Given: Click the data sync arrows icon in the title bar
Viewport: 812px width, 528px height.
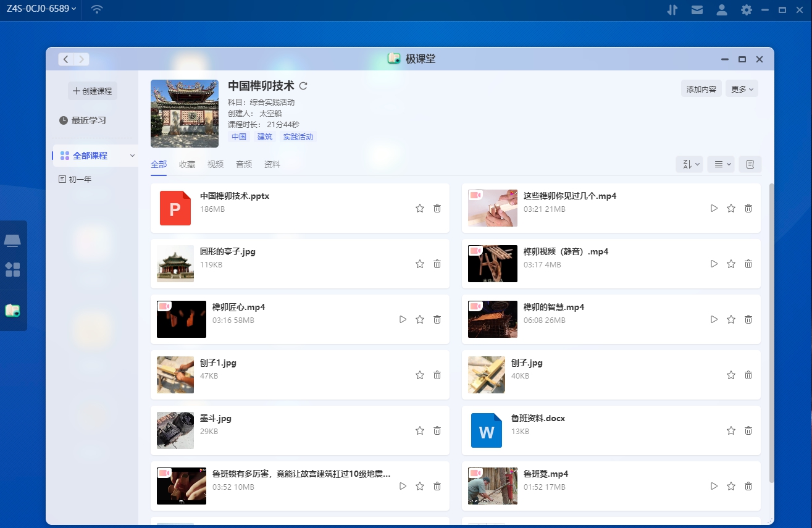Looking at the screenshot, I should (672, 10).
